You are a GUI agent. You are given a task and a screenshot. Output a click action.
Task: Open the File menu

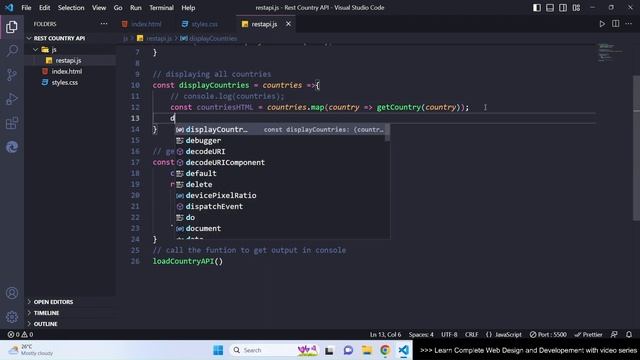click(x=26, y=8)
